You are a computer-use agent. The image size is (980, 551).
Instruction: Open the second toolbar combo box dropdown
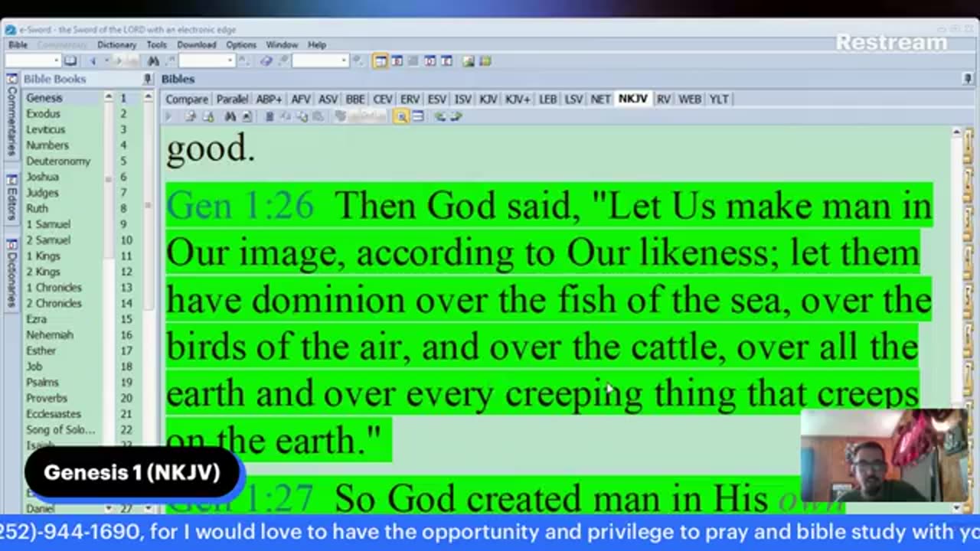pyautogui.click(x=230, y=60)
